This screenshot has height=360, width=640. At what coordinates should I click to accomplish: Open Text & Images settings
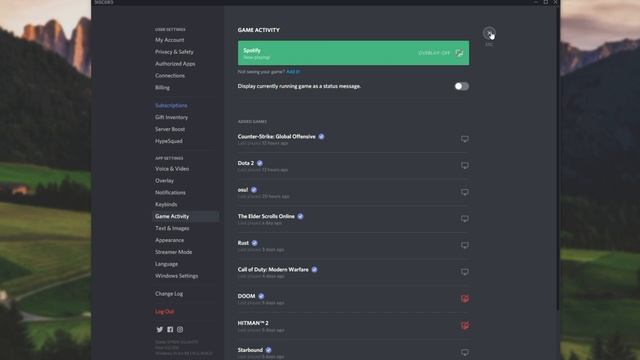pos(172,228)
